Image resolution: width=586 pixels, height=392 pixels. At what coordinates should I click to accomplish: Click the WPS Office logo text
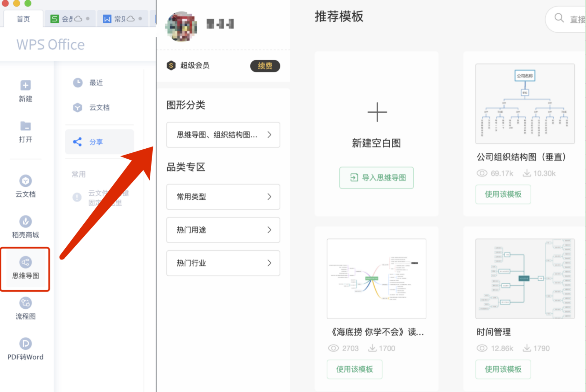tap(51, 44)
